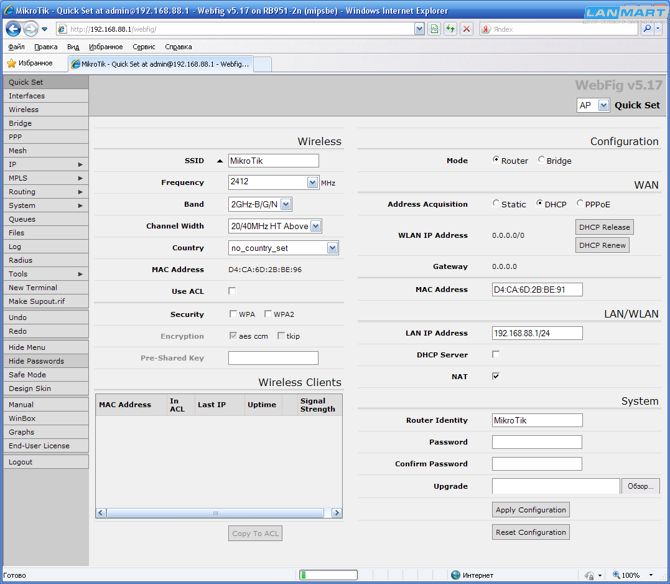Select Bridge mode radio button

[x=541, y=160]
